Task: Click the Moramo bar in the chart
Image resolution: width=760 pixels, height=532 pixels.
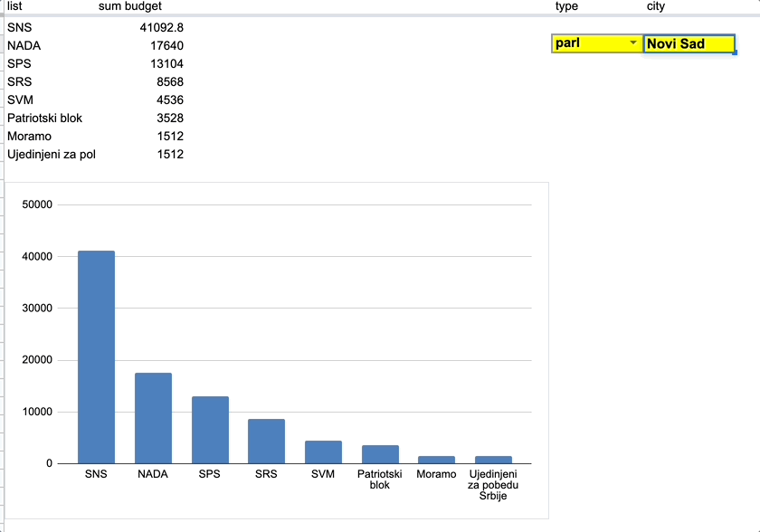Action: tap(436, 460)
